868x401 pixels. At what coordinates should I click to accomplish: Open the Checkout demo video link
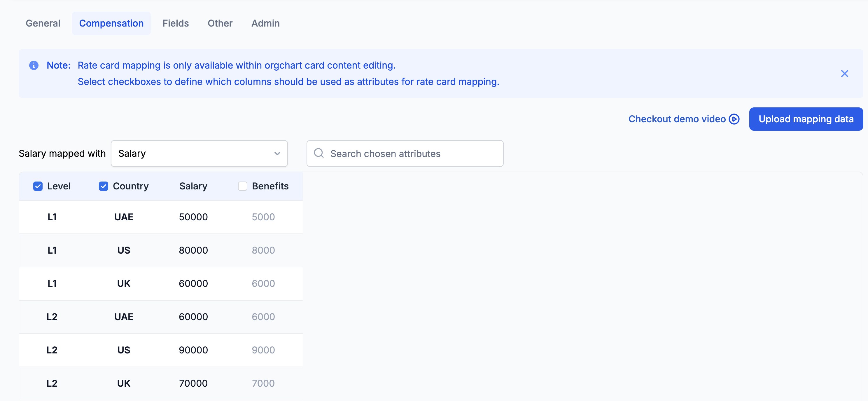(x=677, y=119)
